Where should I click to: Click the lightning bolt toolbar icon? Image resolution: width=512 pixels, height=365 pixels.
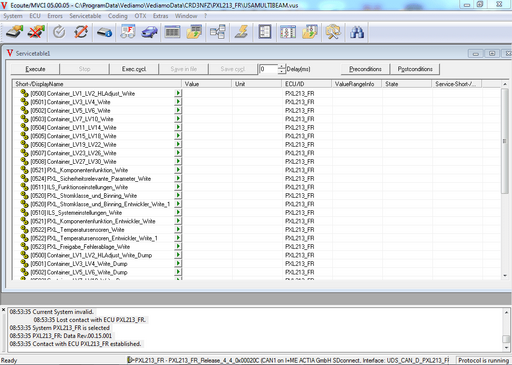242,32
